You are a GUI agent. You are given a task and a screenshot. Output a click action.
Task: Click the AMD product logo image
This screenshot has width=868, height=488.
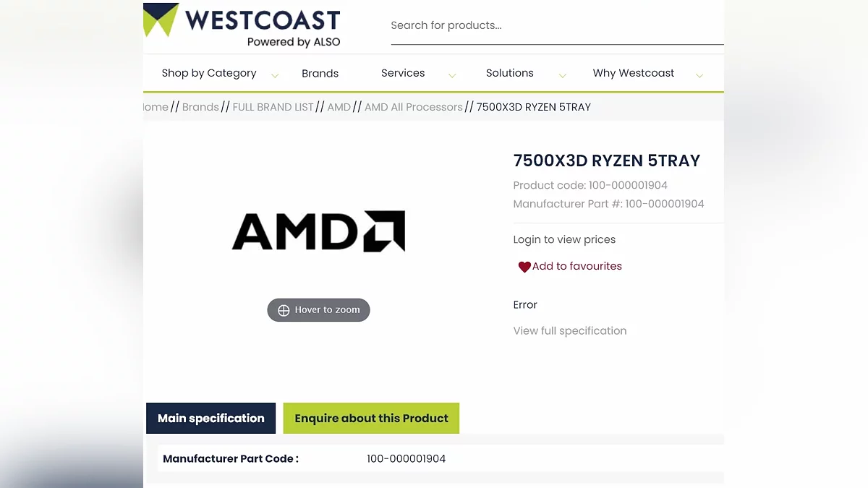[318, 231]
